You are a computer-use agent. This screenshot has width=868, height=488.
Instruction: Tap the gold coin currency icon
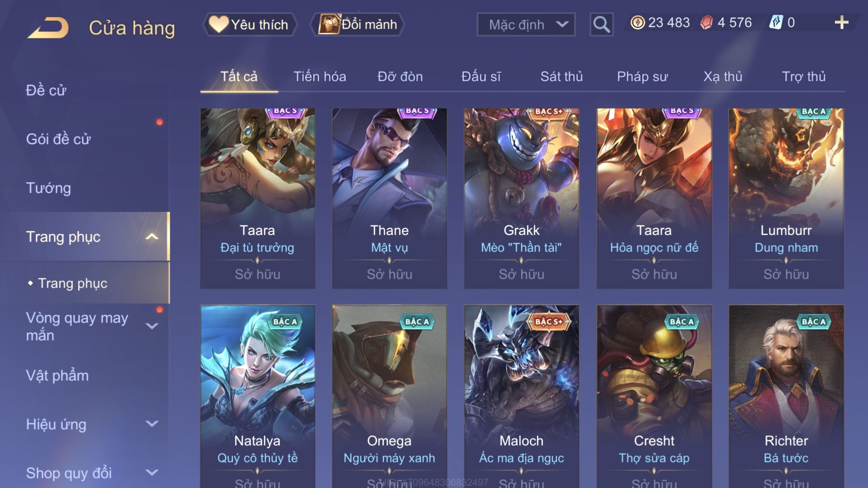click(x=637, y=23)
